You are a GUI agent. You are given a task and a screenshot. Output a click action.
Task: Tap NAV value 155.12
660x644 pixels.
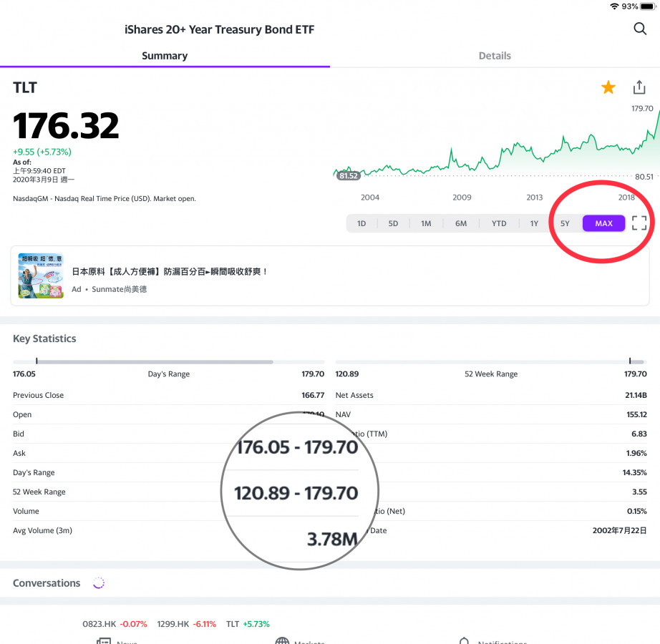coord(636,414)
